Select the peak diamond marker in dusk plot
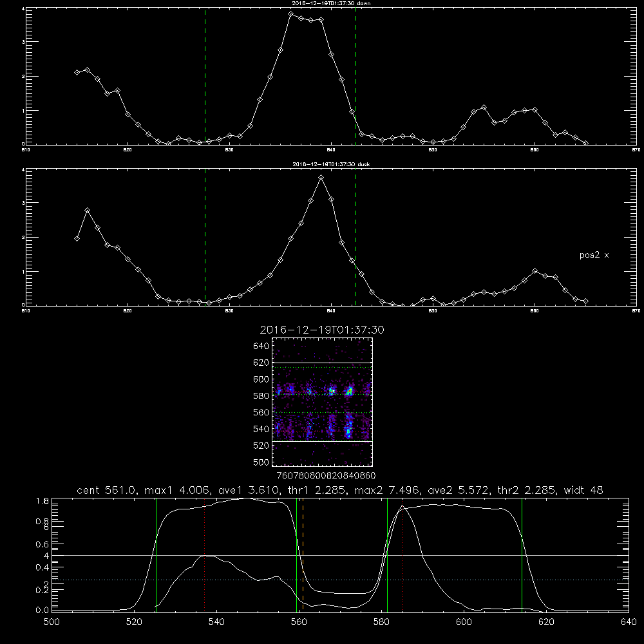This screenshot has width=644, height=644. point(321,178)
